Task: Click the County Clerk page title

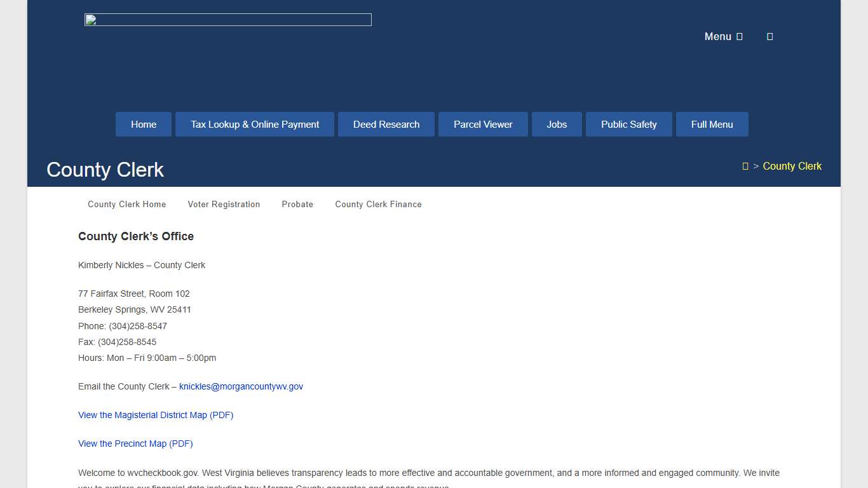Action: [105, 170]
